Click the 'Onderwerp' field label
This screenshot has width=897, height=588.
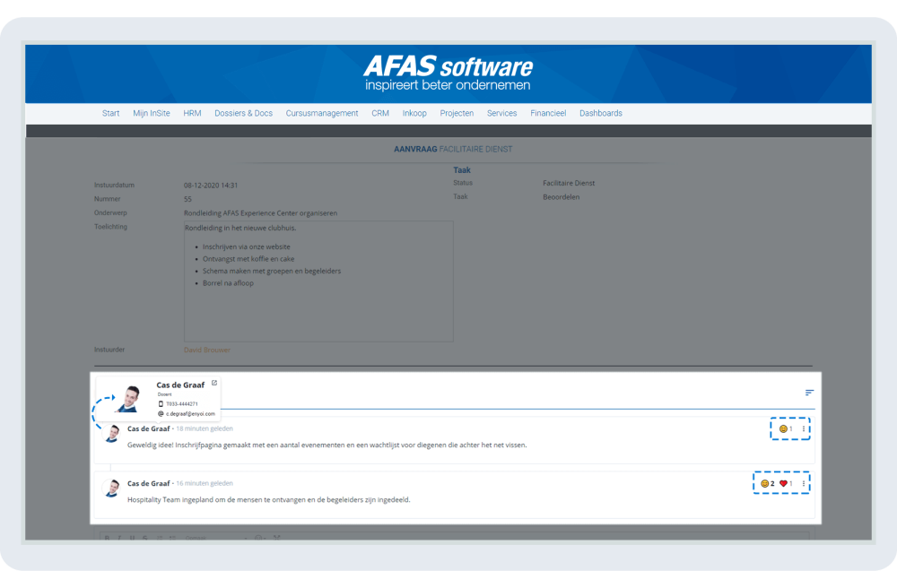pyautogui.click(x=110, y=213)
